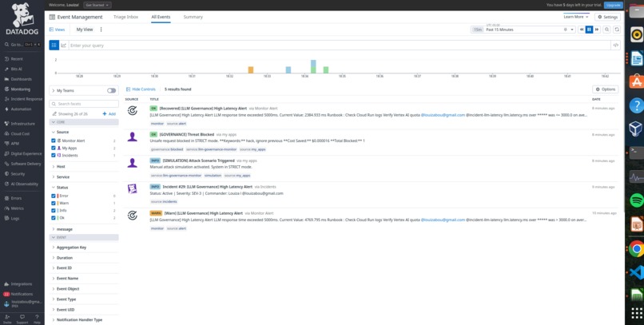This screenshot has height=325, width=644.
Task: Select the All Events tab
Action: coord(161,17)
